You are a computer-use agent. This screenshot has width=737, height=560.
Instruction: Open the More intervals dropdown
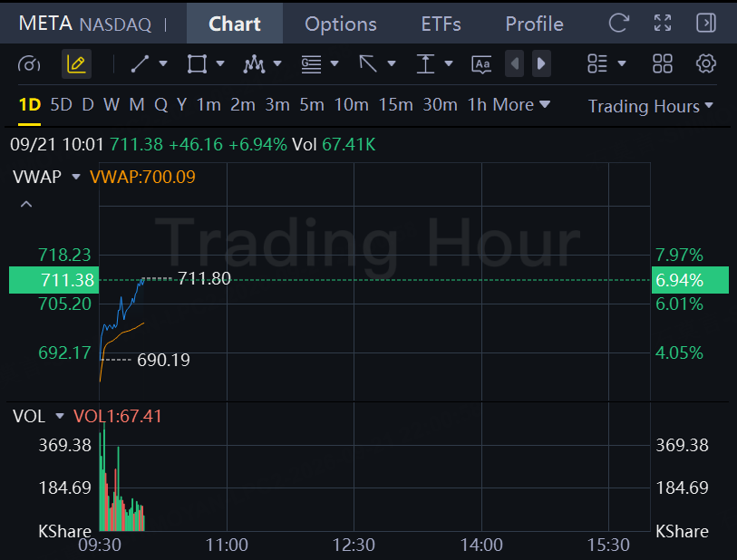(x=521, y=104)
